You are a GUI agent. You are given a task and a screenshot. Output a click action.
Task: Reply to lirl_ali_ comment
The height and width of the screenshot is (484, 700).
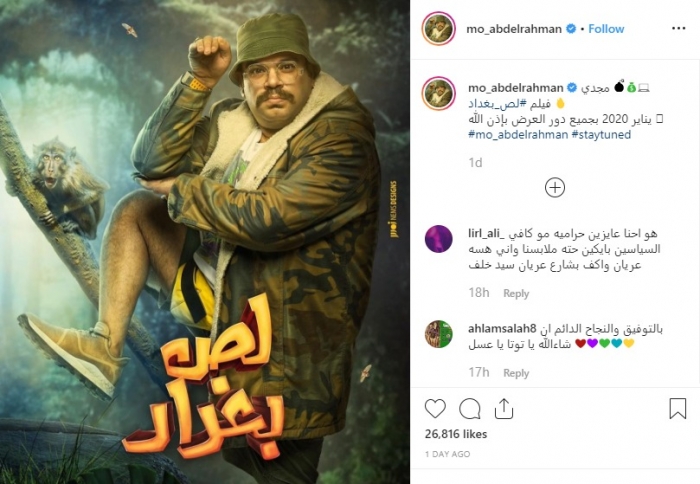coord(516,293)
